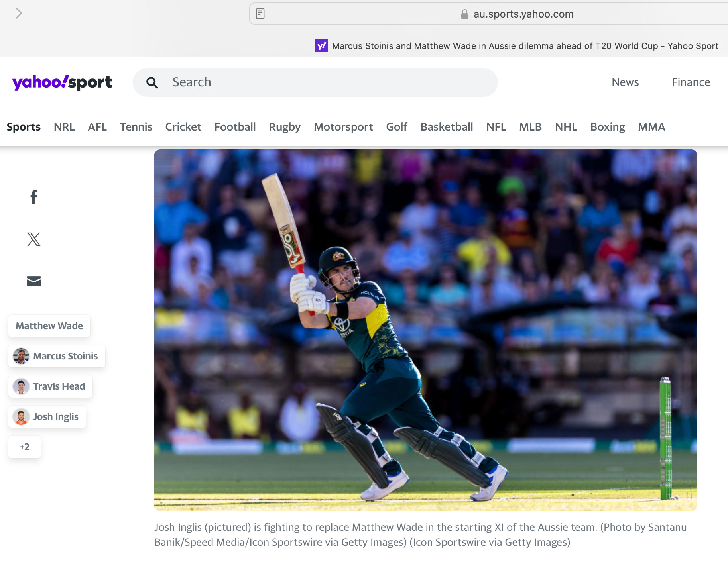Click Marcus Stoinis avatar thumbnail
The width and height of the screenshot is (728, 561).
coord(21,356)
